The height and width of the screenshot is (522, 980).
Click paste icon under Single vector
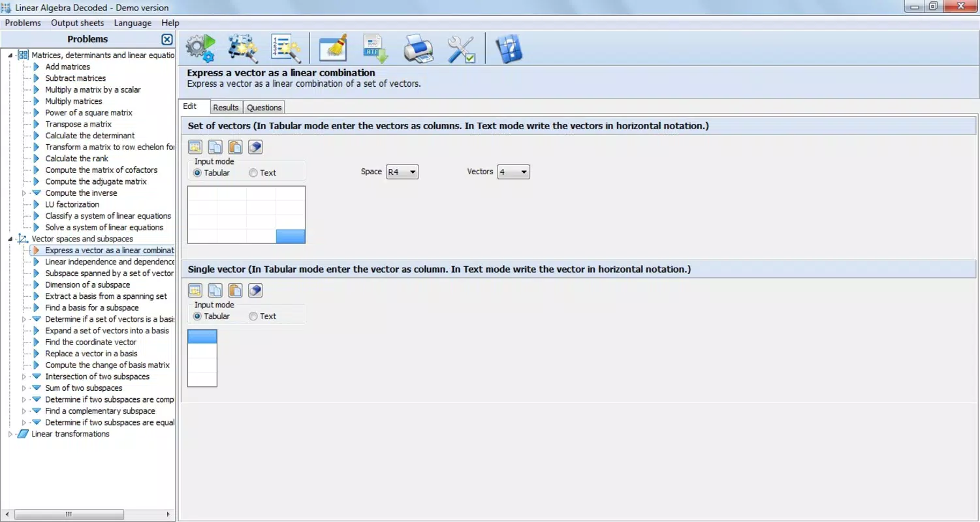[235, 290]
